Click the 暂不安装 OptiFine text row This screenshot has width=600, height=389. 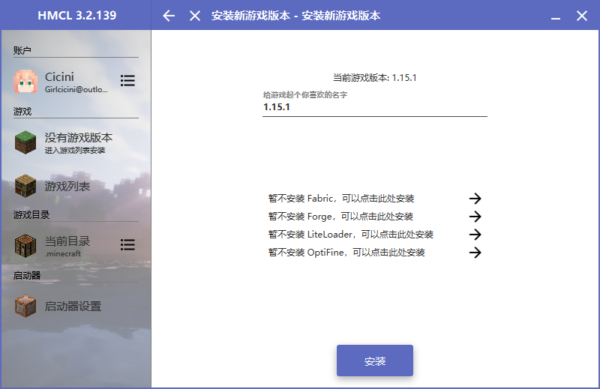click(346, 252)
